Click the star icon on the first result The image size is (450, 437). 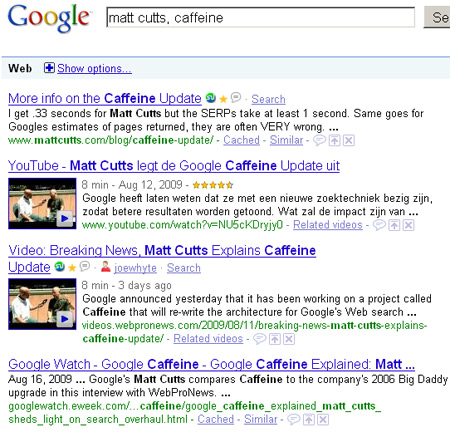[x=223, y=99]
